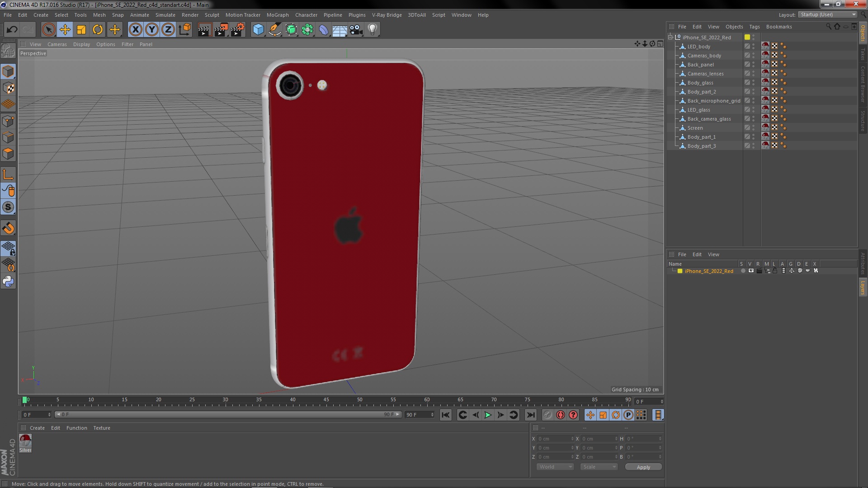Viewport: 868px width, 488px height.
Task: Click the X position input field
Action: coord(555,439)
